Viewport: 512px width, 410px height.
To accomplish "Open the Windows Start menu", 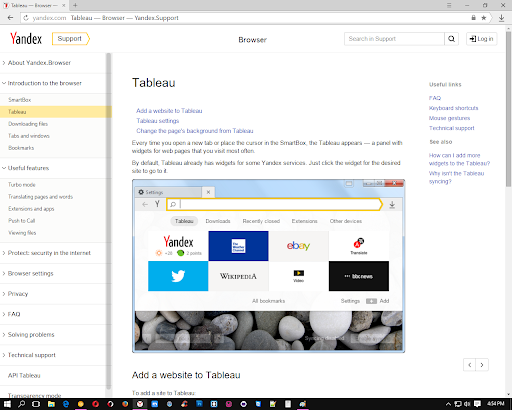I will tap(7, 404).
